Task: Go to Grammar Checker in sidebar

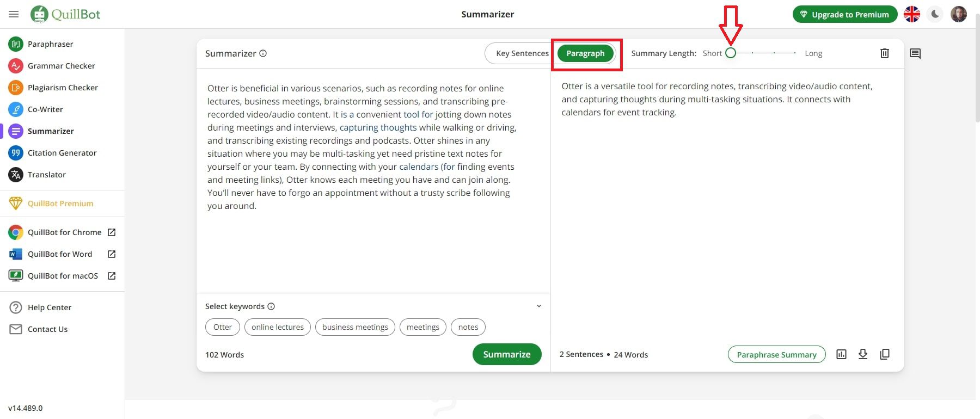Action: coord(61,66)
